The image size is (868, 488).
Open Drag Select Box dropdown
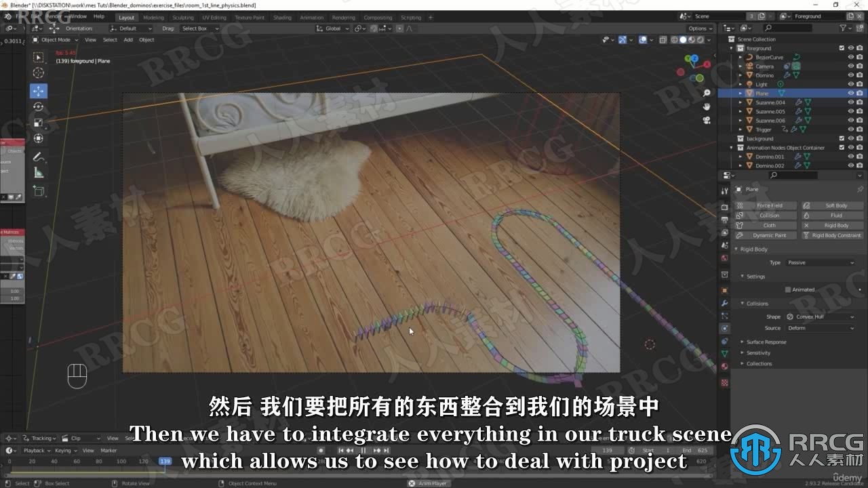click(x=199, y=28)
